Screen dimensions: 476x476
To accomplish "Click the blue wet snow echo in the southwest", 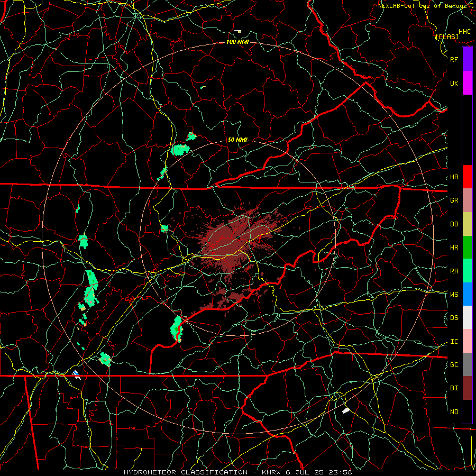I will [x=76, y=374].
